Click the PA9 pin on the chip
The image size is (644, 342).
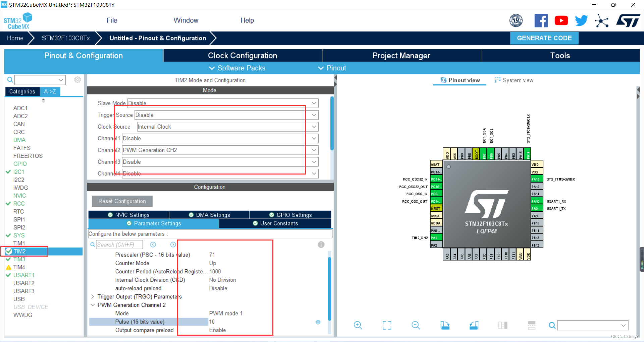[x=537, y=208]
